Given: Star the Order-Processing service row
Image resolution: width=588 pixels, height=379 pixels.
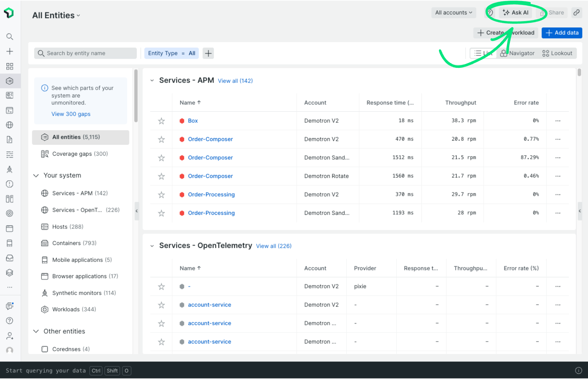Looking at the screenshot, I should [161, 194].
